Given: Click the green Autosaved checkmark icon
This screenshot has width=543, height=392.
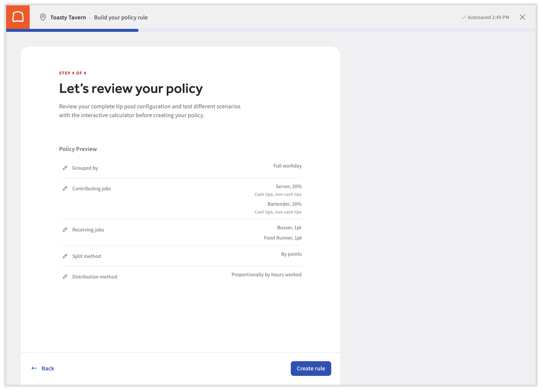Looking at the screenshot, I should click(464, 17).
